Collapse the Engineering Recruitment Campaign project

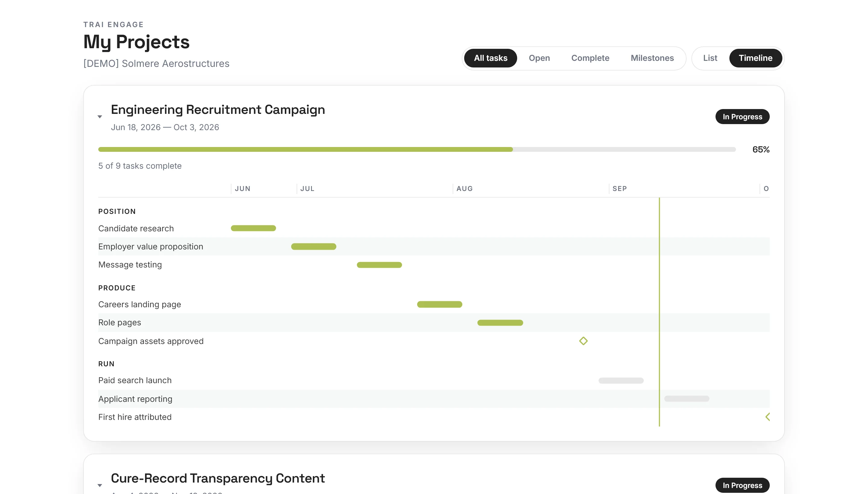pyautogui.click(x=99, y=117)
